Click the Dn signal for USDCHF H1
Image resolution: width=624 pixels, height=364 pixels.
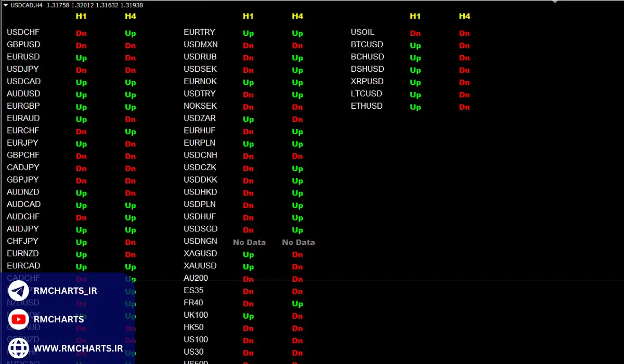tap(81, 33)
